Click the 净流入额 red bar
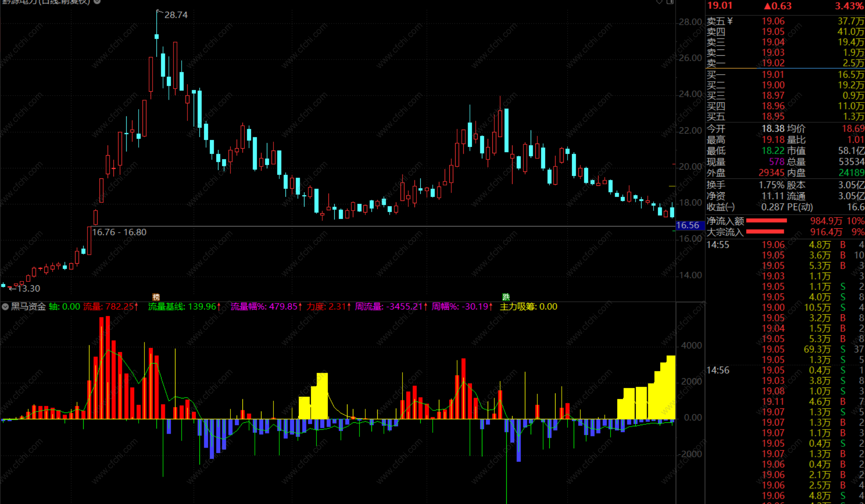This screenshot has width=865, height=504. [766, 221]
